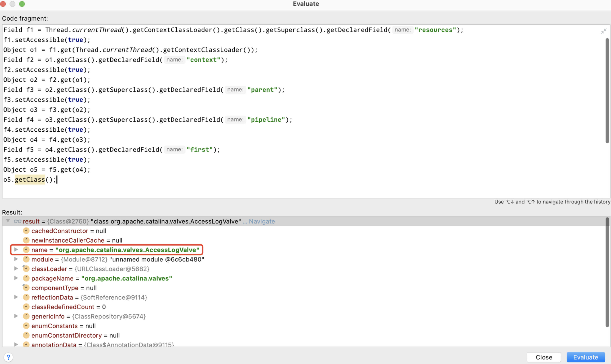Select the newInstanceCallerCache = null row
The width and height of the screenshot is (611, 364).
click(x=303, y=240)
